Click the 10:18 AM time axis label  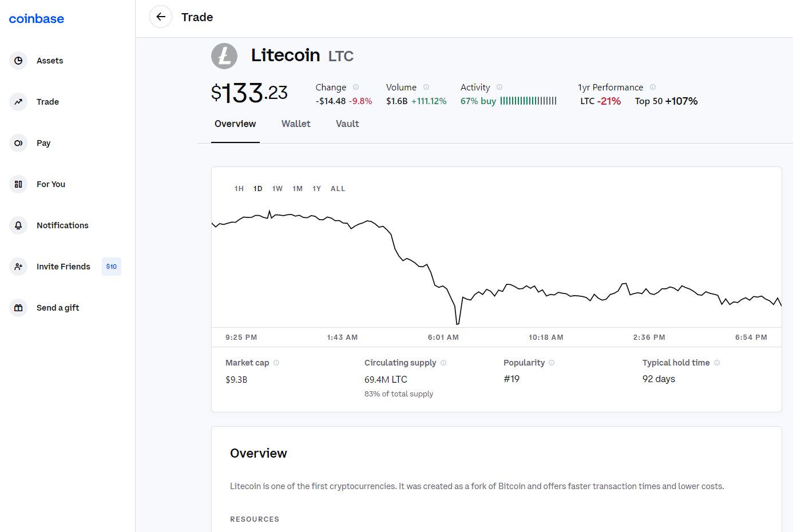pos(546,338)
